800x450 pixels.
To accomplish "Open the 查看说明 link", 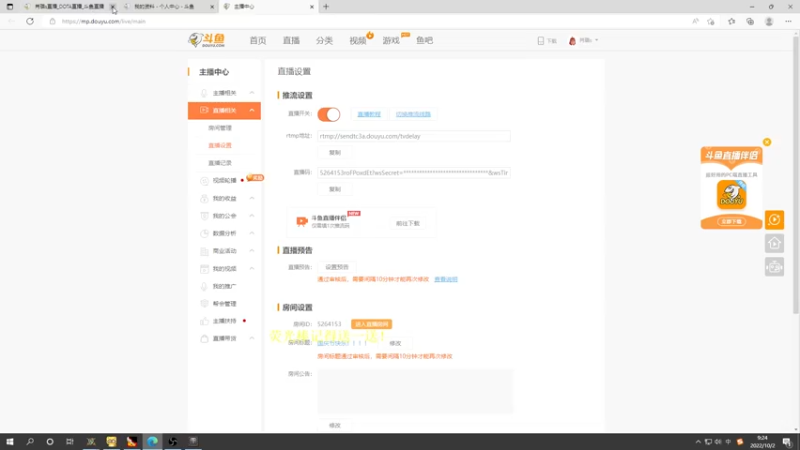I will [446, 280].
